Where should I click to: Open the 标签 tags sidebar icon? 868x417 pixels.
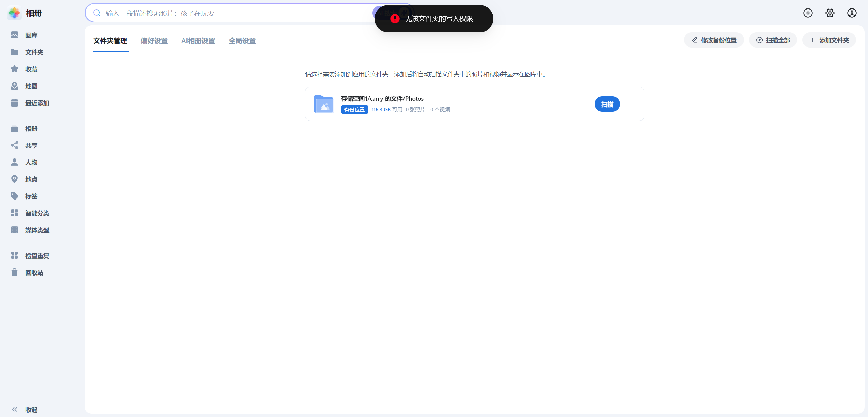(14, 196)
